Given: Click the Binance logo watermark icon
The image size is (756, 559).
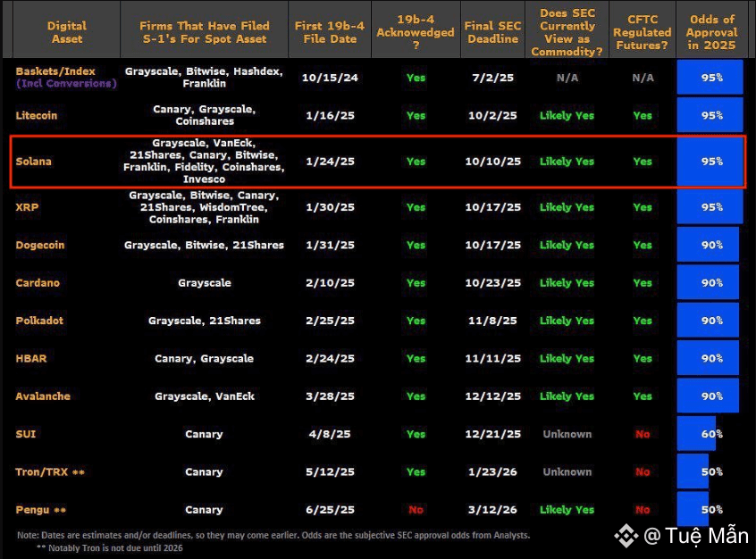Looking at the screenshot, I should (626, 536).
